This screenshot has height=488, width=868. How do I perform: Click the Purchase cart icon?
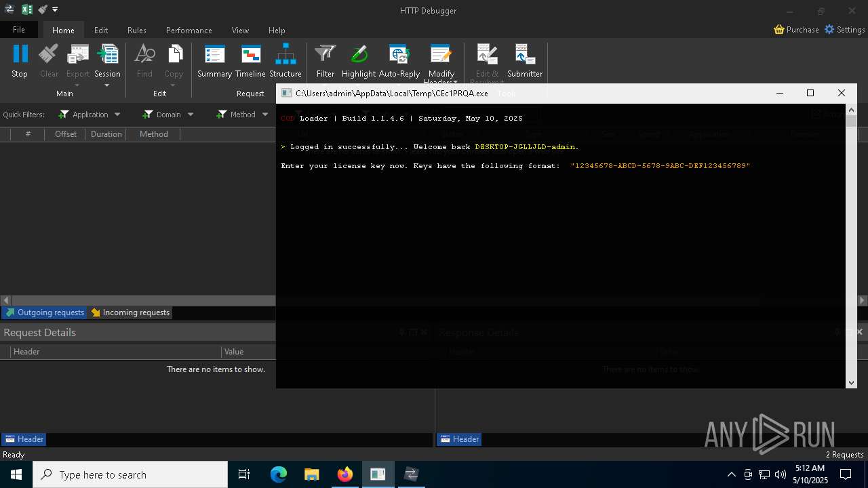pyautogui.click(x=779, y=30)
